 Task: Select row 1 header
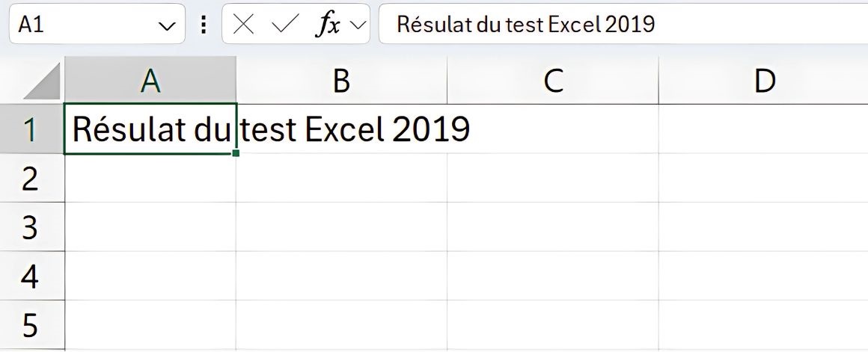pyautogui.click(x=30, y=129)
